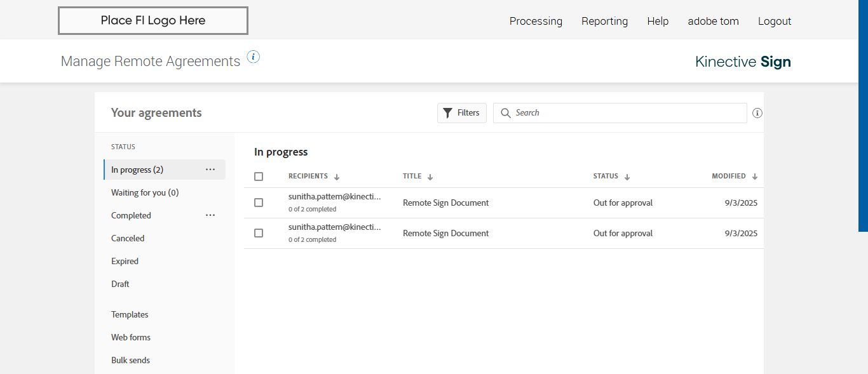Toggle the select-all checkbox in table header

click(259, 177)
